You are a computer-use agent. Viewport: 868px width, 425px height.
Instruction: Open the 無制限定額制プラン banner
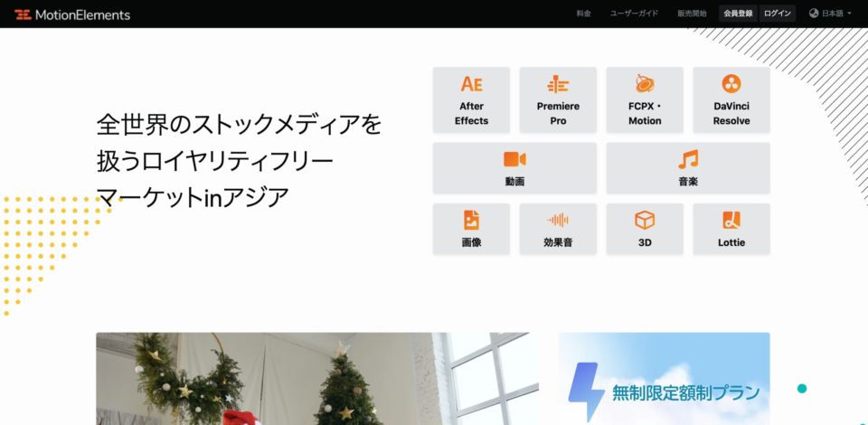(664, 379)
